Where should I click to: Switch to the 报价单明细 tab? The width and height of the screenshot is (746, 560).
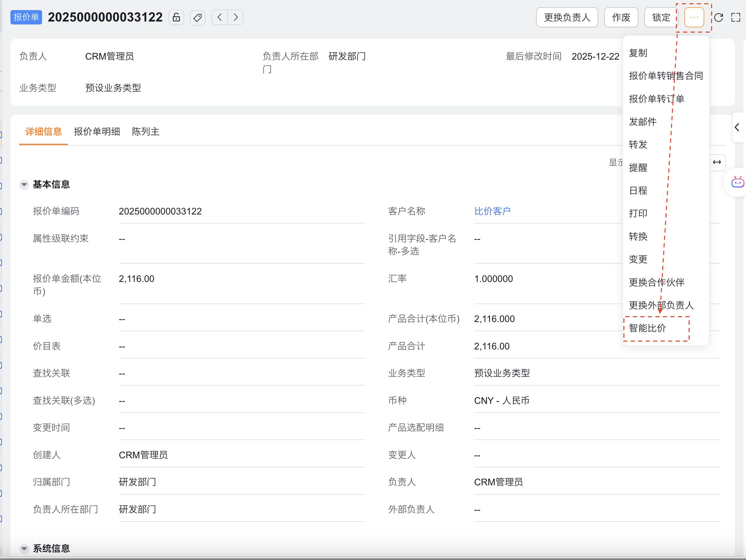pyautogui.click(x=97, y=131)
